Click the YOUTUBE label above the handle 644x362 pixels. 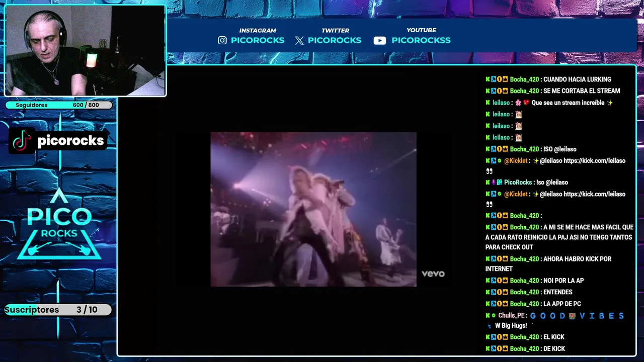(x=421, y=30)
